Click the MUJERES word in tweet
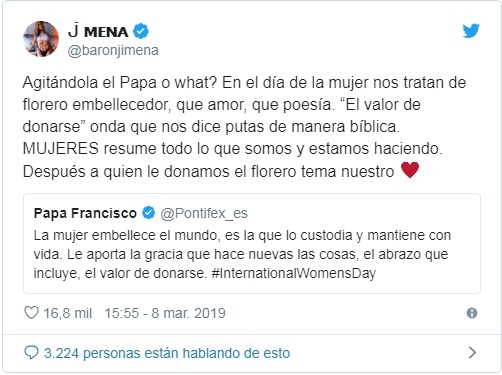This screenshot has height=375, width=502. coord(60,149)
